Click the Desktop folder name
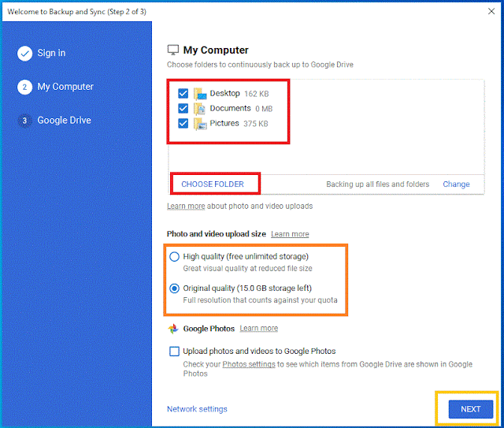The width and height of the screenshot is (504, 428). coord(224,93)
